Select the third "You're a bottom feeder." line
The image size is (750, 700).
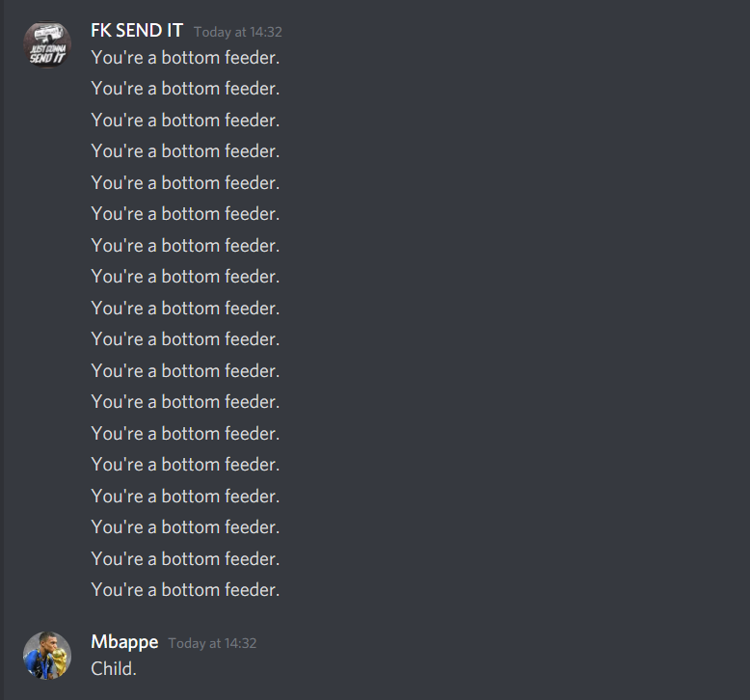(186, 121)
